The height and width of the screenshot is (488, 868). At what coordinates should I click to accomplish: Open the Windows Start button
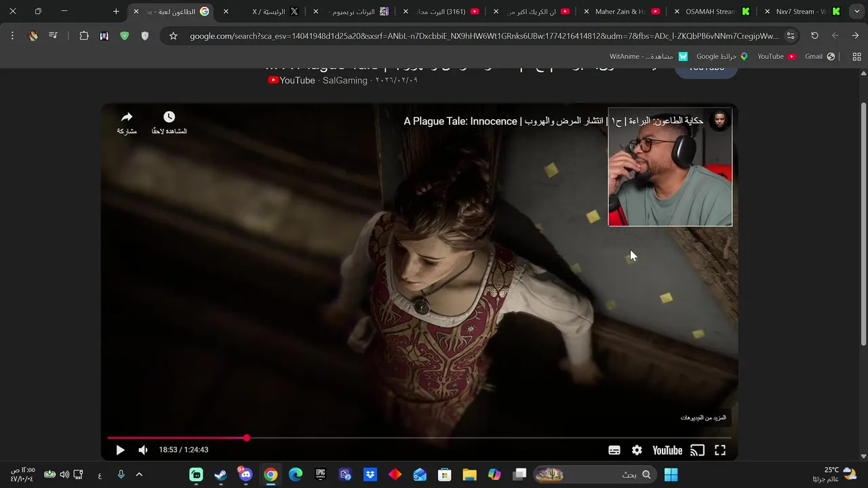671,474
